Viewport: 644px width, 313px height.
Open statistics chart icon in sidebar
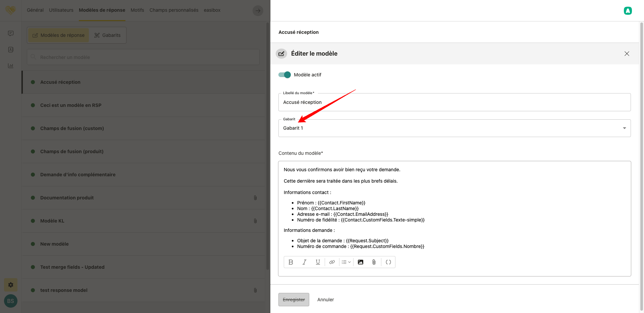tap(11, 66)
